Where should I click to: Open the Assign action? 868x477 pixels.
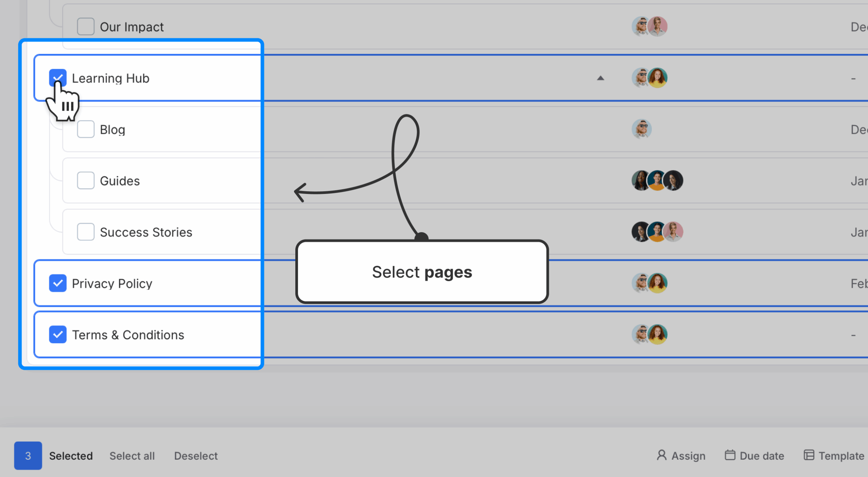[681, 456]
